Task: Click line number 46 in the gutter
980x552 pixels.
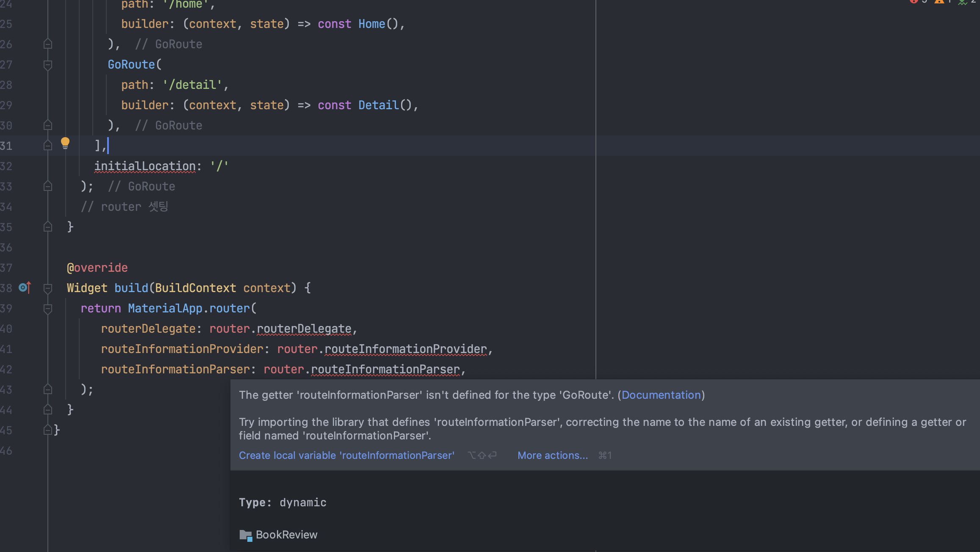Action: (x=6, y=450)
